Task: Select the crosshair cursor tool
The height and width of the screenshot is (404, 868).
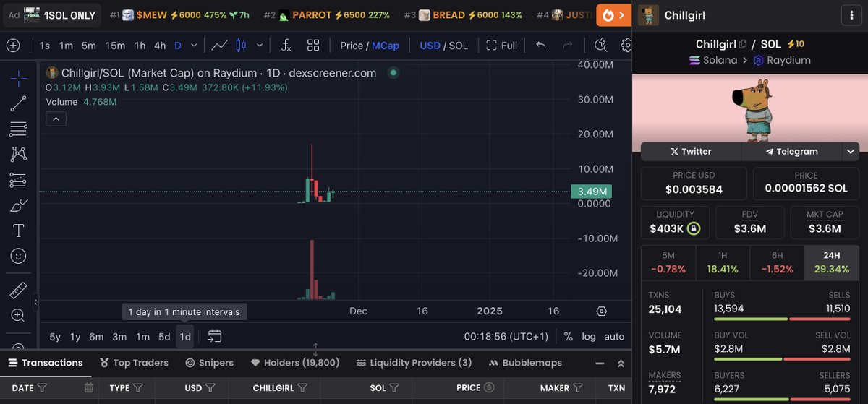Action: coord(19,79)
